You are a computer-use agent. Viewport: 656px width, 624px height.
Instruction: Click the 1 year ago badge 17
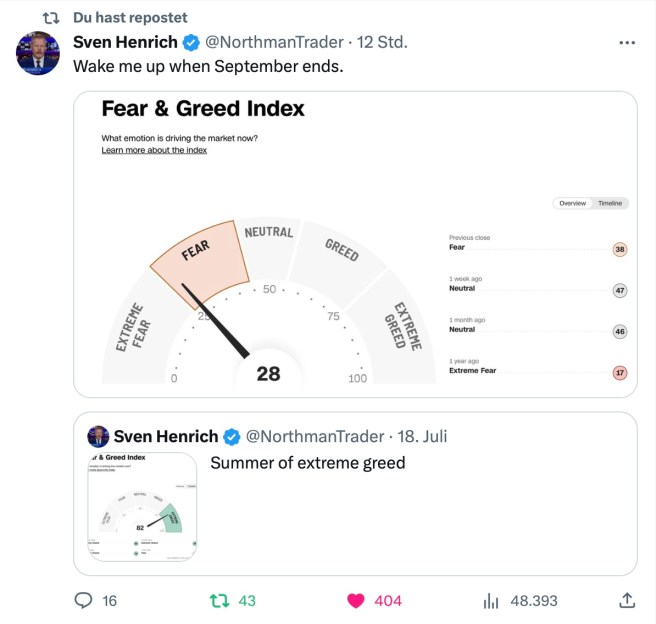[619, 373]
